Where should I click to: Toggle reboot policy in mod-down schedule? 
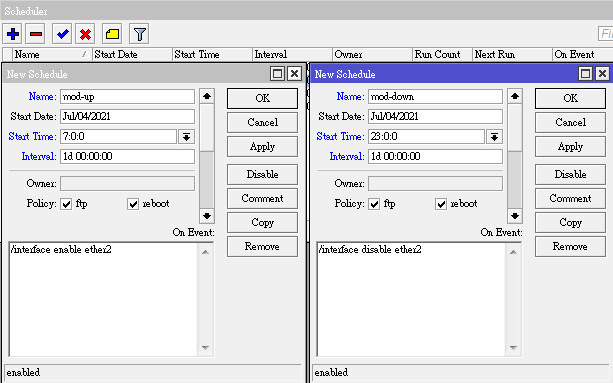pos(441,204)
